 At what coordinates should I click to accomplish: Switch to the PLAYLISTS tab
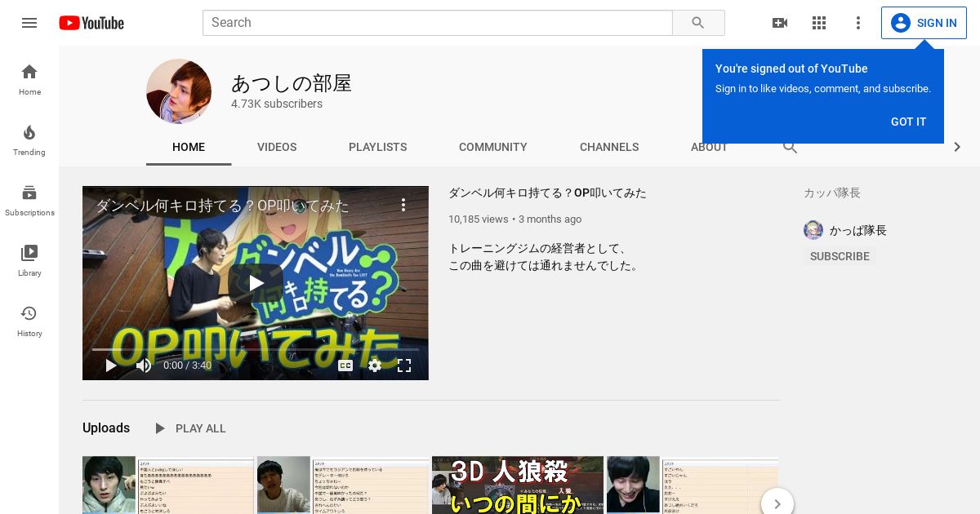coord(377,147)
